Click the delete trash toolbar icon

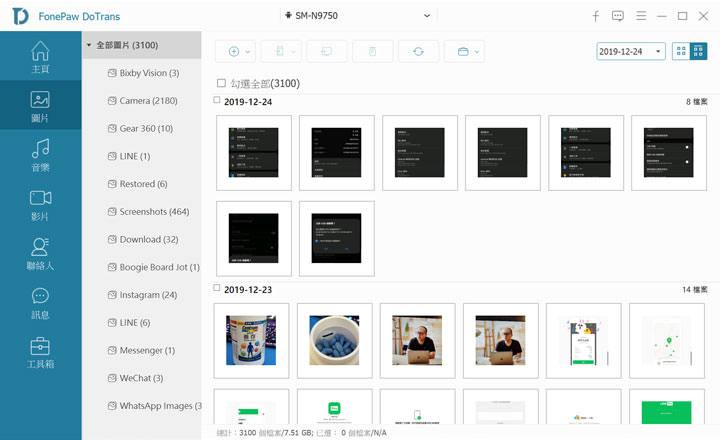pos(372,51)
